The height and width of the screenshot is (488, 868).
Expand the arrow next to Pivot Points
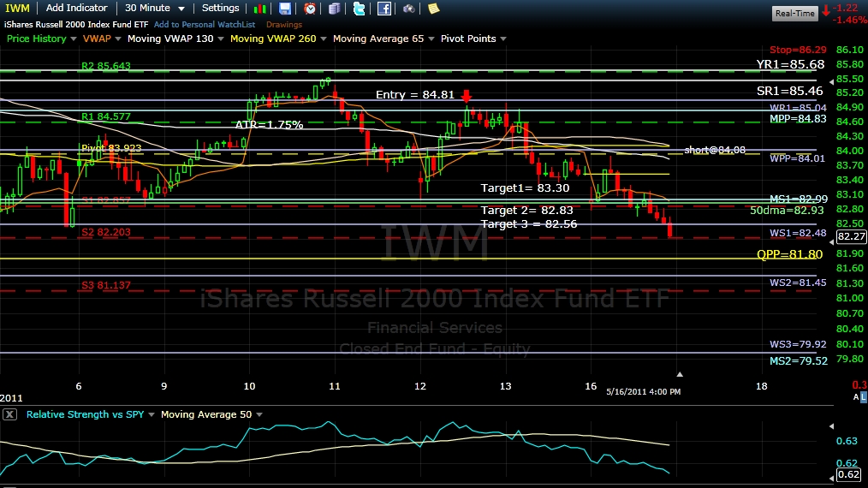[503, 39]
